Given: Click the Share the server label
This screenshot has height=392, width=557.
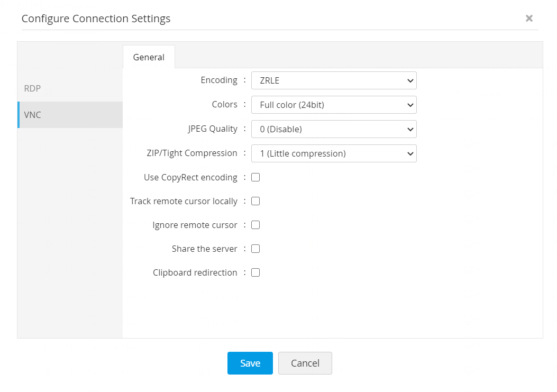Looking at the screenshot, I should [x=204, y=249].
